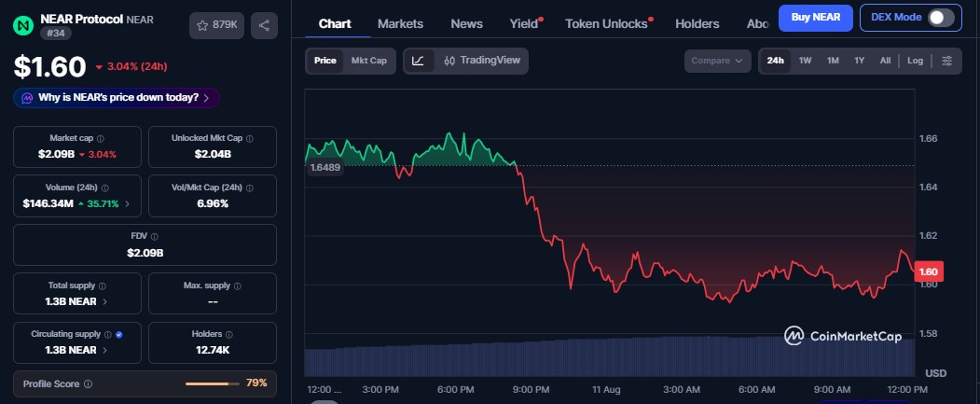
Task: Open info icon next to Unlocked Mkt Cap
Action: (249, 138)
